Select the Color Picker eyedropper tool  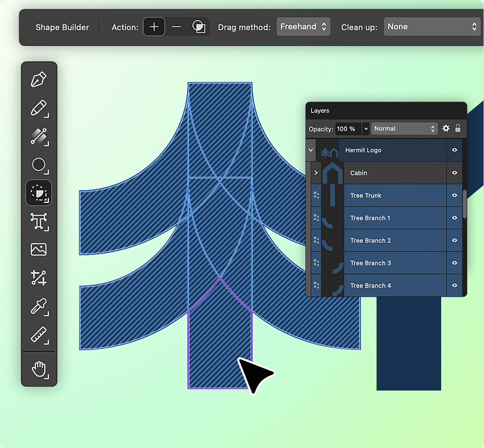coord(39,306)
